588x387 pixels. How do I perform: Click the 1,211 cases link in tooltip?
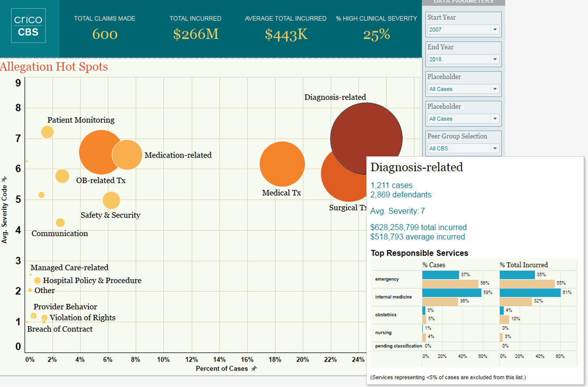(x=391, y=185)
